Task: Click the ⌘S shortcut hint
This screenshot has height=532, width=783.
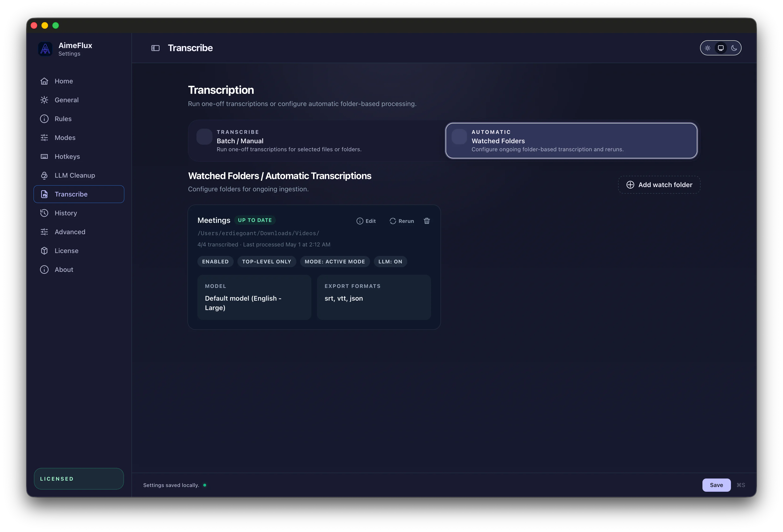Action: click(x=741, y=485)
